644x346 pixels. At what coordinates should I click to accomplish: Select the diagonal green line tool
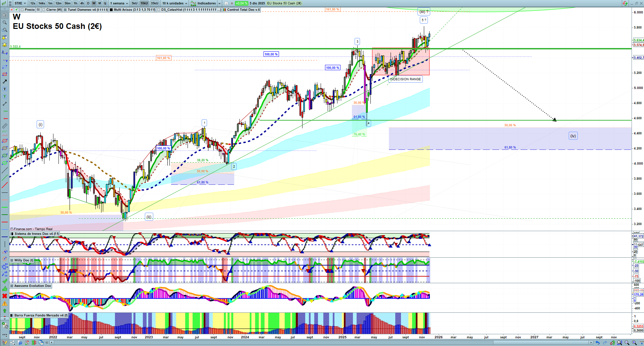(x=5, y=178)
